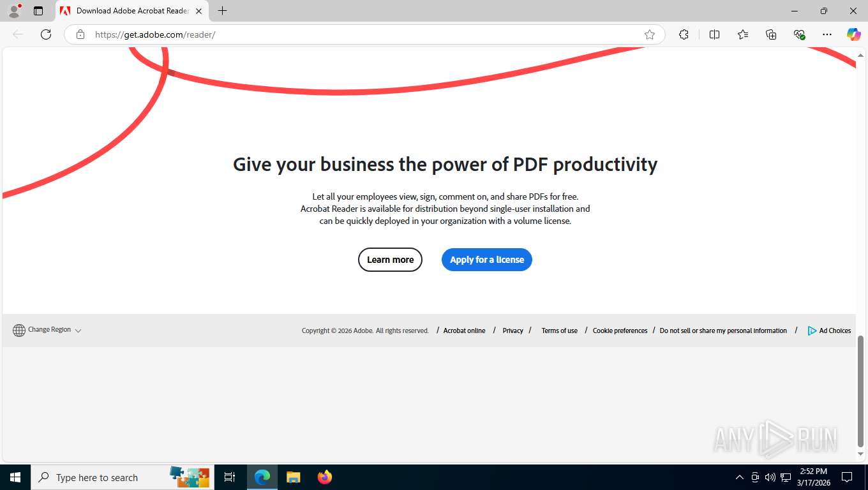Click the Ad Choices triangle icon
The width and height of the screenshot is (868, 490).
tap(812, 330)
